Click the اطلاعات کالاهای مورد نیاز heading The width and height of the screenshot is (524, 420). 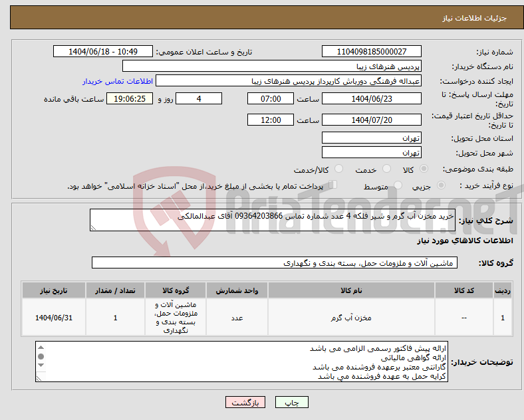tap(465, 241)
